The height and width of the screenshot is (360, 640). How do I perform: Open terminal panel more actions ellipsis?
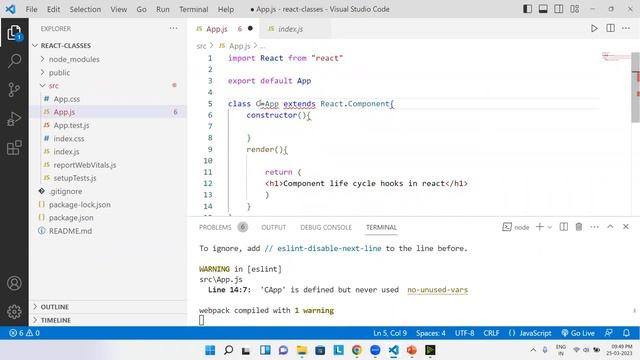click(x=594, y=227)
